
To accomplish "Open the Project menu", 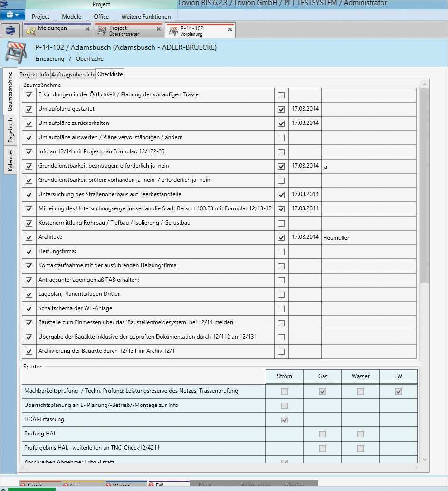I will (40, 16).
